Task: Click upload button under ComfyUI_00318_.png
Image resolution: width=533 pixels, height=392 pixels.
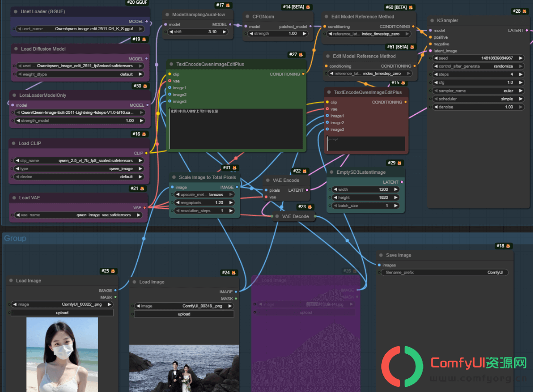Action: (184, 314)
